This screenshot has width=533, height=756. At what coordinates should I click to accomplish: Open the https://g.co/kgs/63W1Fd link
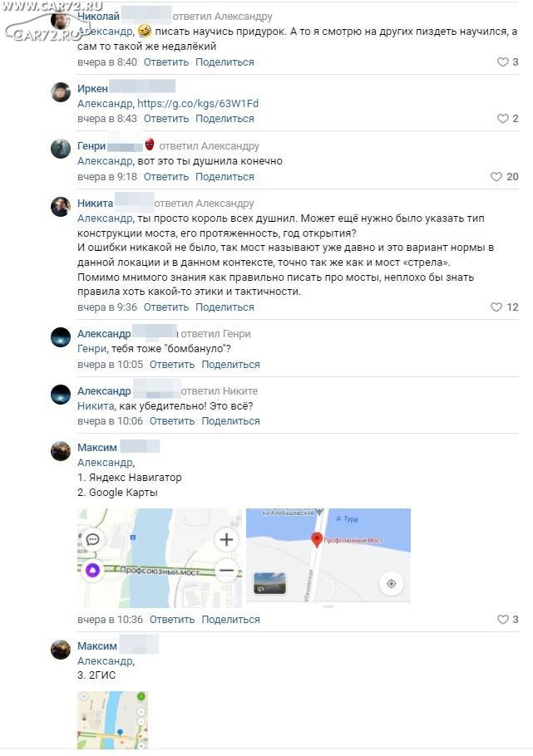[198, 104]
